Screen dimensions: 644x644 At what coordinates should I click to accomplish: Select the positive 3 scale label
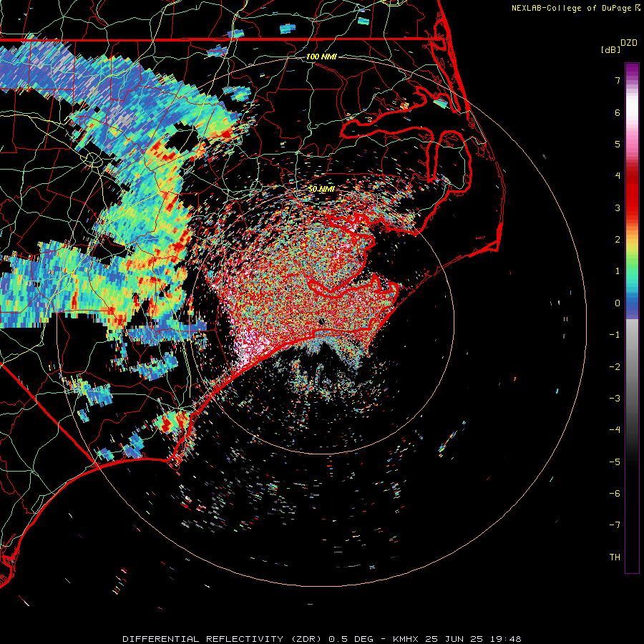click(618, 208)
